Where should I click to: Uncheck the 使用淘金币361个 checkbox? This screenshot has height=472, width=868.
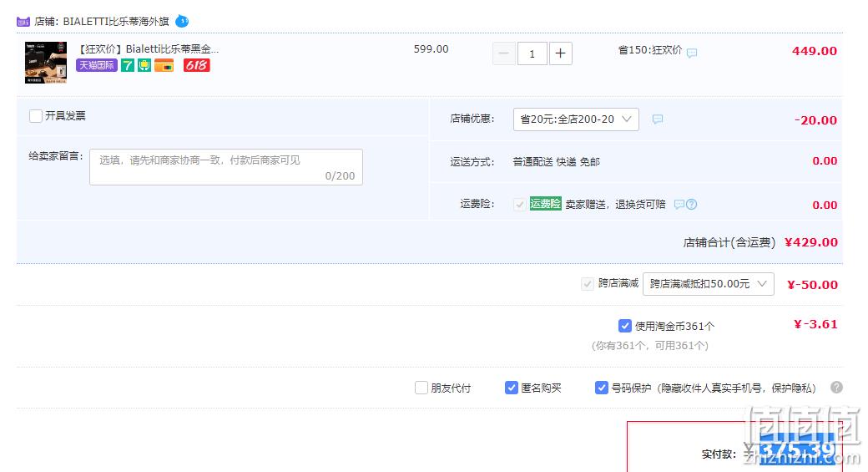click(624, 326)
